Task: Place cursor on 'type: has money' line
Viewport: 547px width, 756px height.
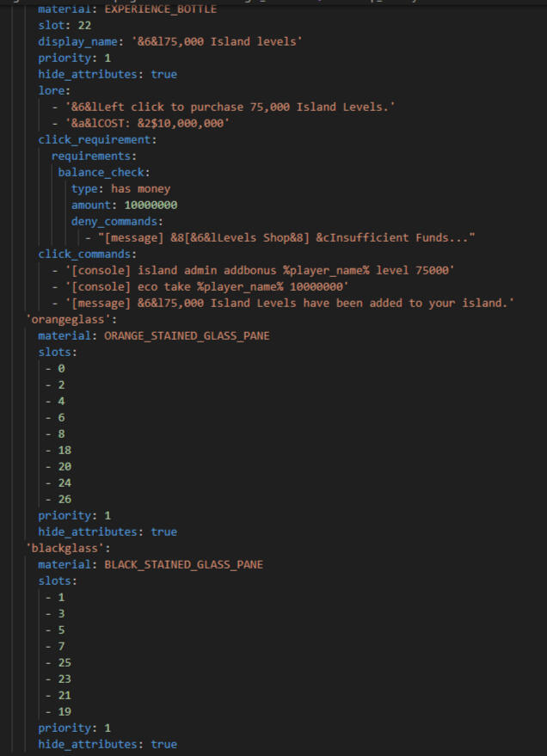Action: click(x=120, y=188)
